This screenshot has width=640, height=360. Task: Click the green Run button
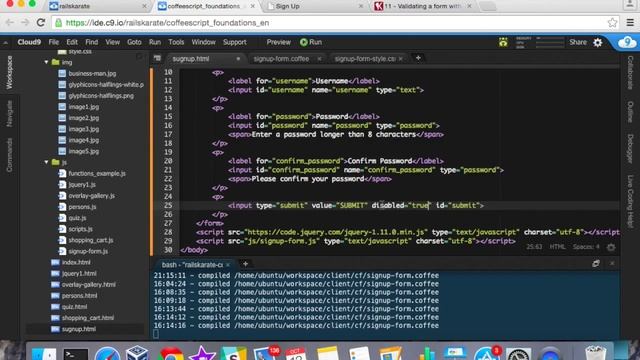(311, 42)
